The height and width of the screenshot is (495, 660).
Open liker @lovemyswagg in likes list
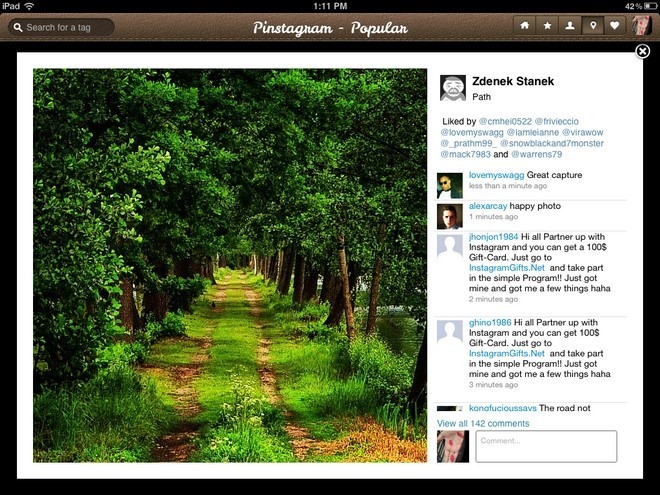472,132
